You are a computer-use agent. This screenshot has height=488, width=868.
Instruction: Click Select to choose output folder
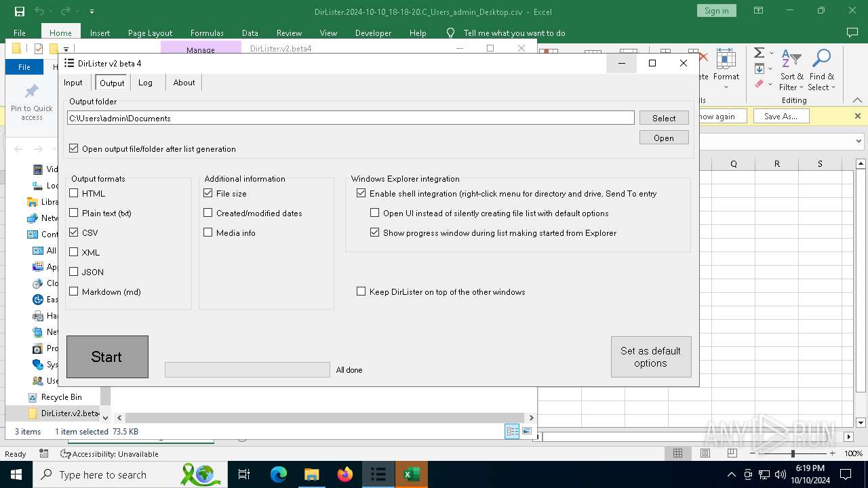pyautogui.click(x=664, y=118)
